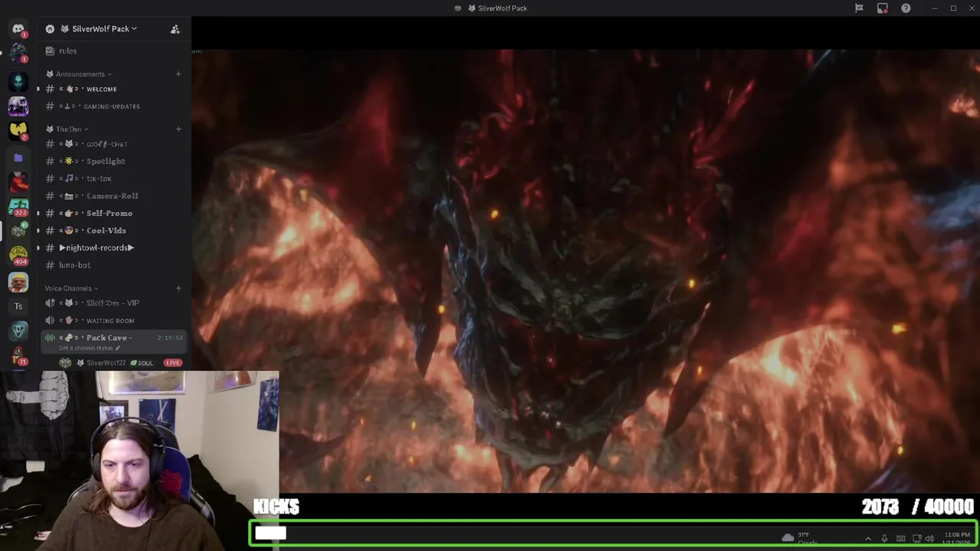Screen dimensions: 980x551
Task: Open Discord direct messages home icon
Action: pyautogui.click(x=18, y=29)
